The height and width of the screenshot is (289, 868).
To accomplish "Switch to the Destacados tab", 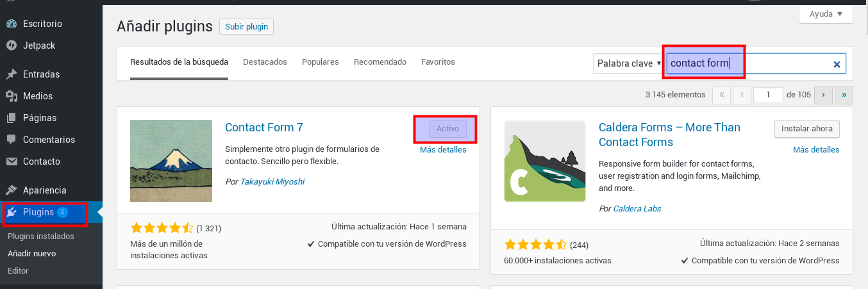I will tap(265, 62).
